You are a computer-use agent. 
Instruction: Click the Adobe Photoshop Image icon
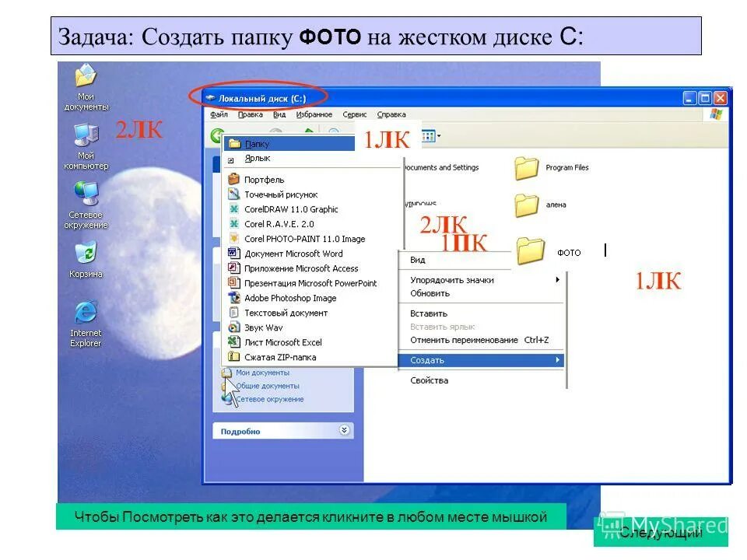(x=234, y=298)
